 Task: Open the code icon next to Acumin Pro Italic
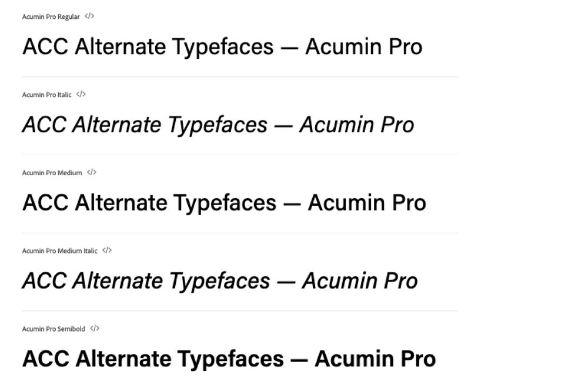point(81,94)
